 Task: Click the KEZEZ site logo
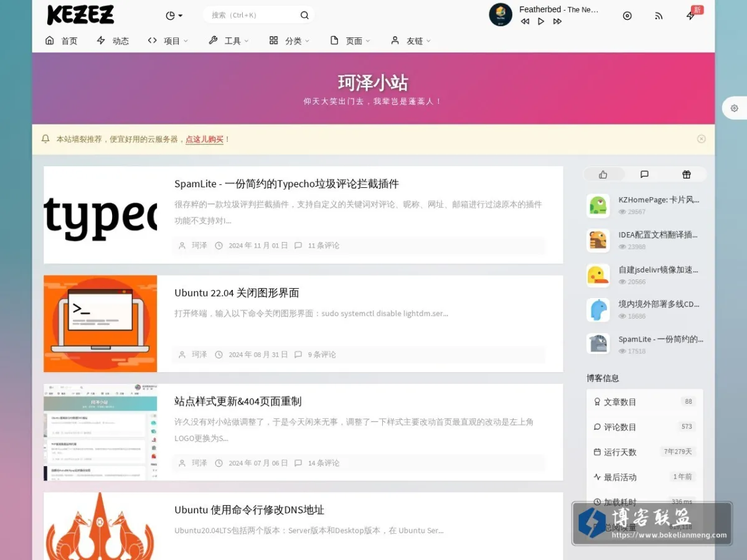80,15
